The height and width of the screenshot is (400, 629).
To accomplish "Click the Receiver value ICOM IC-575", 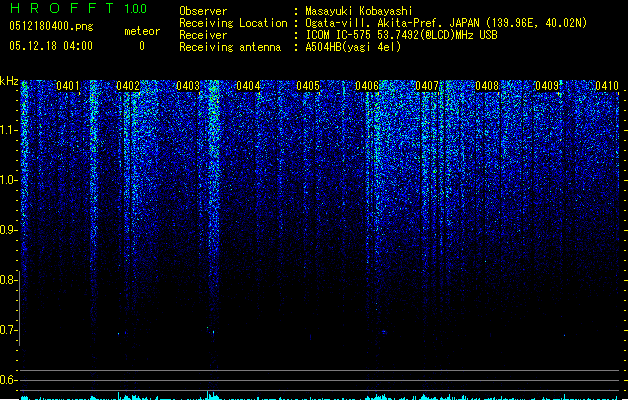I will click(x=339, y=35).
